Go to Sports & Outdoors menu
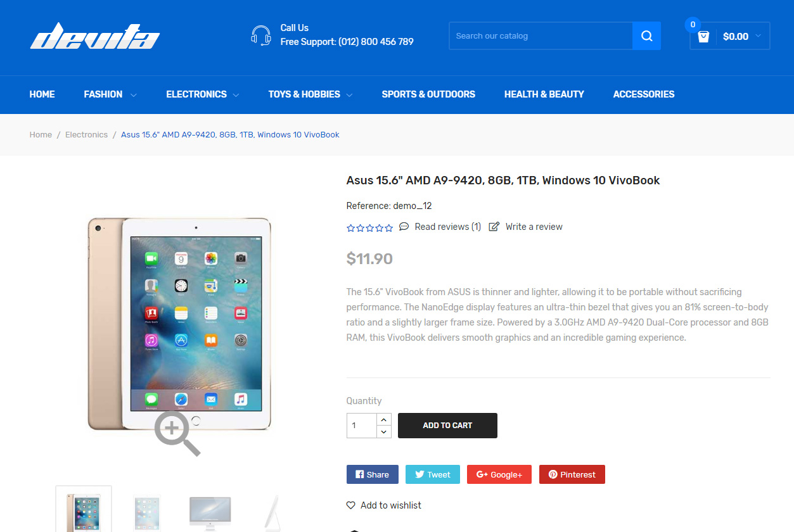Viewport: 794px width, 532px height. click(x=428, y=94)
